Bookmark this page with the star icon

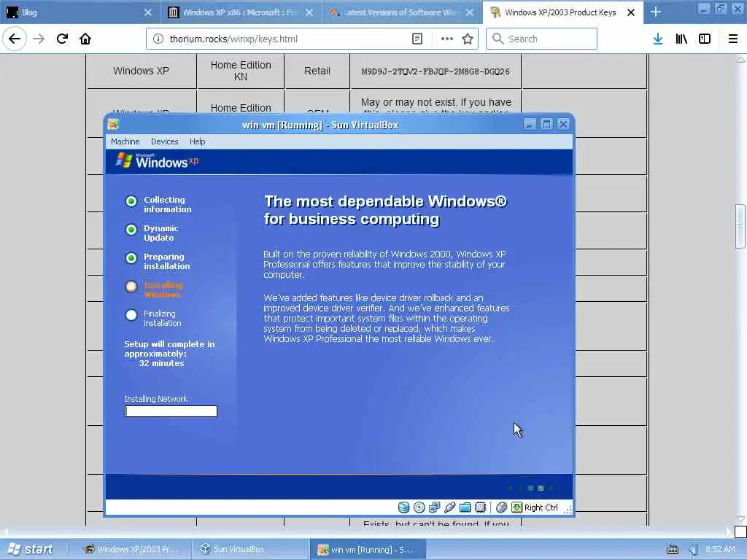click(468, 39)
